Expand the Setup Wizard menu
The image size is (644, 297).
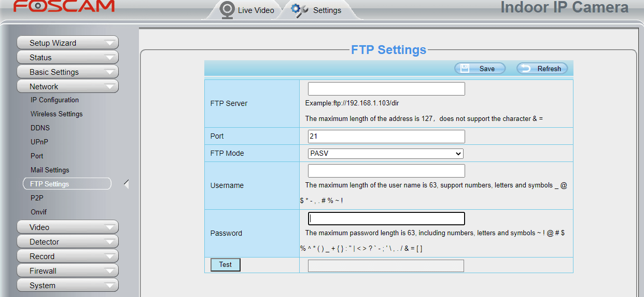coord(67,43)
